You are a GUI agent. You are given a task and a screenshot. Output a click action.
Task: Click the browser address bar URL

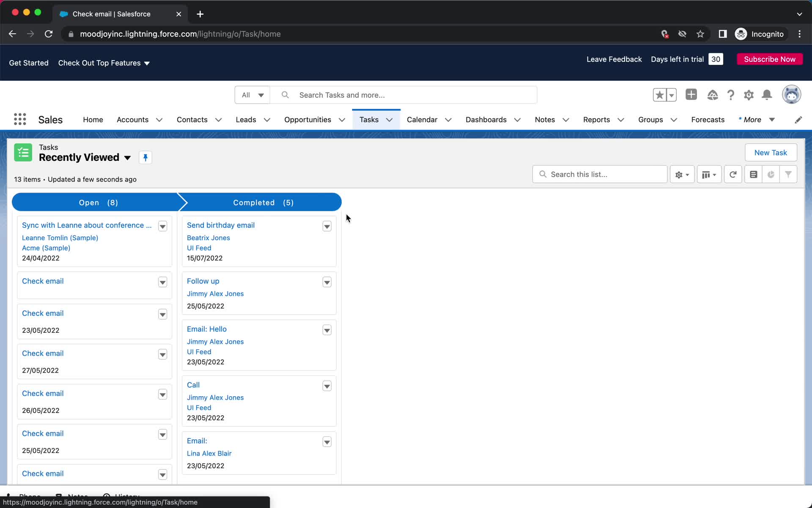[x=180, y=34]
